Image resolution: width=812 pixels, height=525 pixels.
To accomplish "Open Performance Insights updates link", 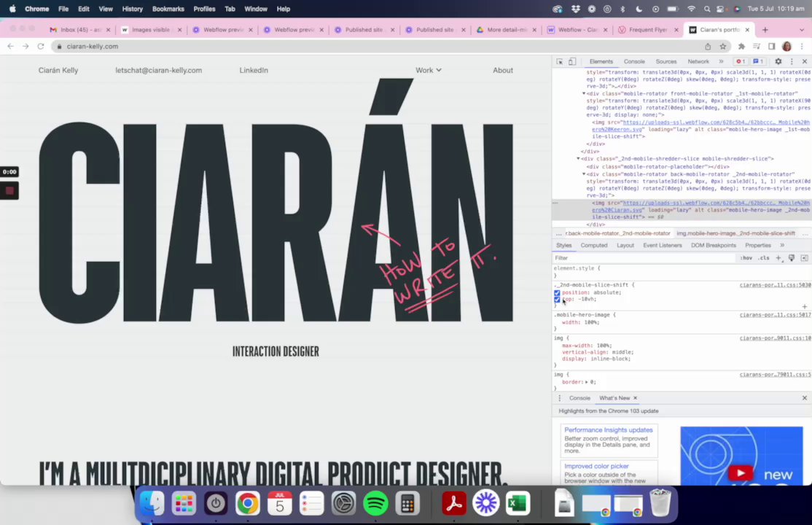I will click(609, 429).
